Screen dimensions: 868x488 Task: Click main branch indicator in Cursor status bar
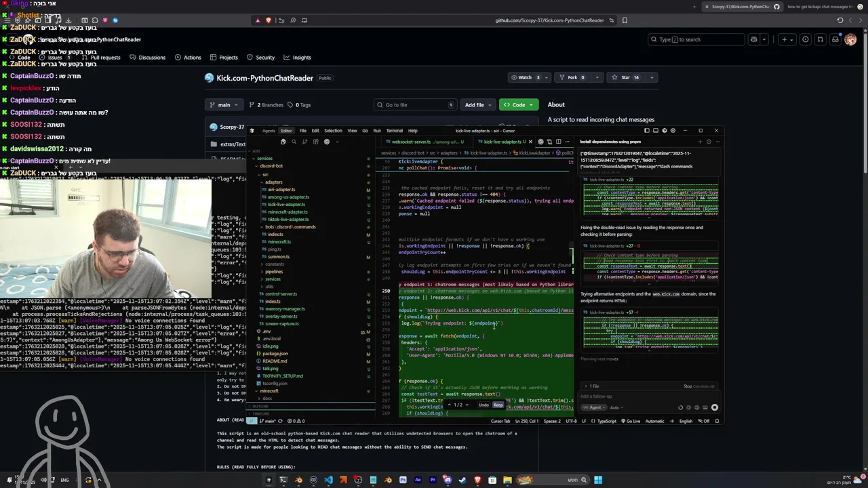pos(267,421)
